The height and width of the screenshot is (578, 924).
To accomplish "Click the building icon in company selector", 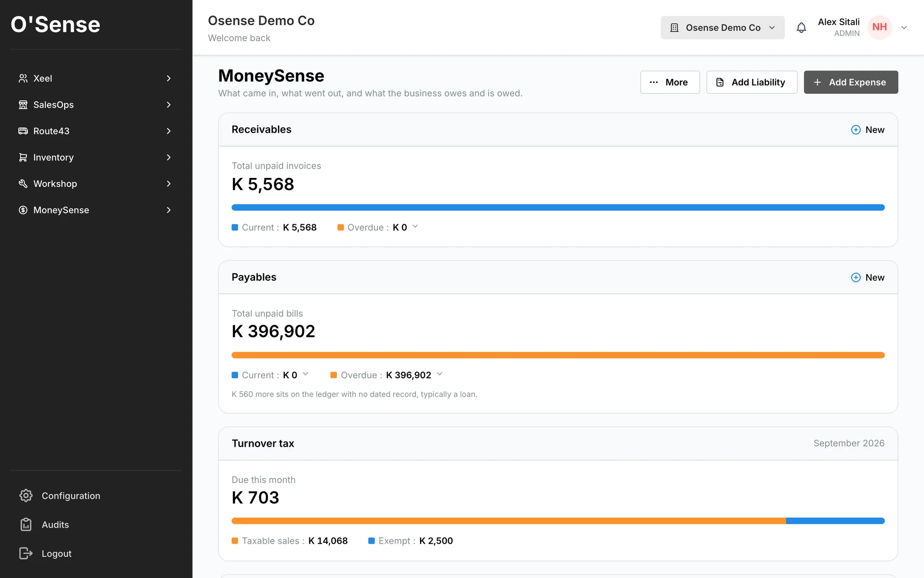I will point(675,28).
